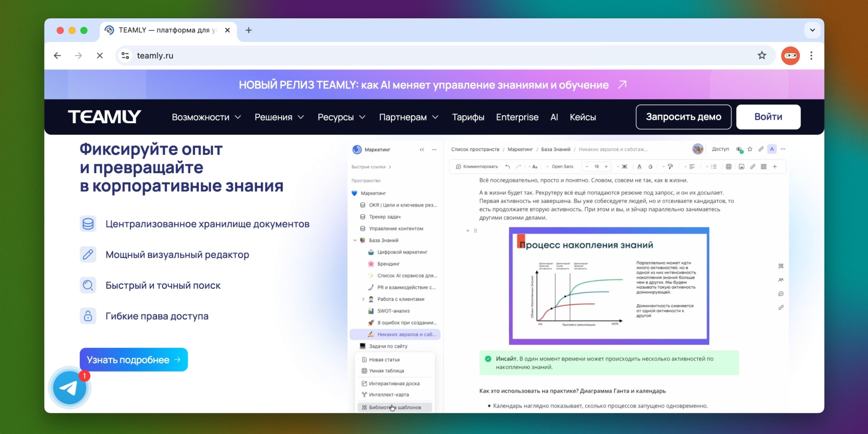Open the article's three-dot menu
The image size is (868, 434).
tap(783, 149)
